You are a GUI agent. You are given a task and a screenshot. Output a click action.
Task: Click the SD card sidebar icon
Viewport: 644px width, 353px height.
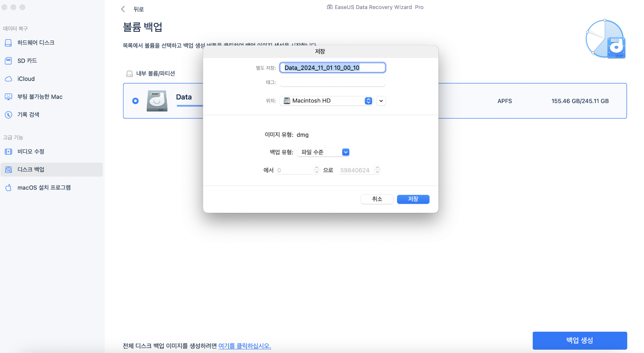coord(8,61)
